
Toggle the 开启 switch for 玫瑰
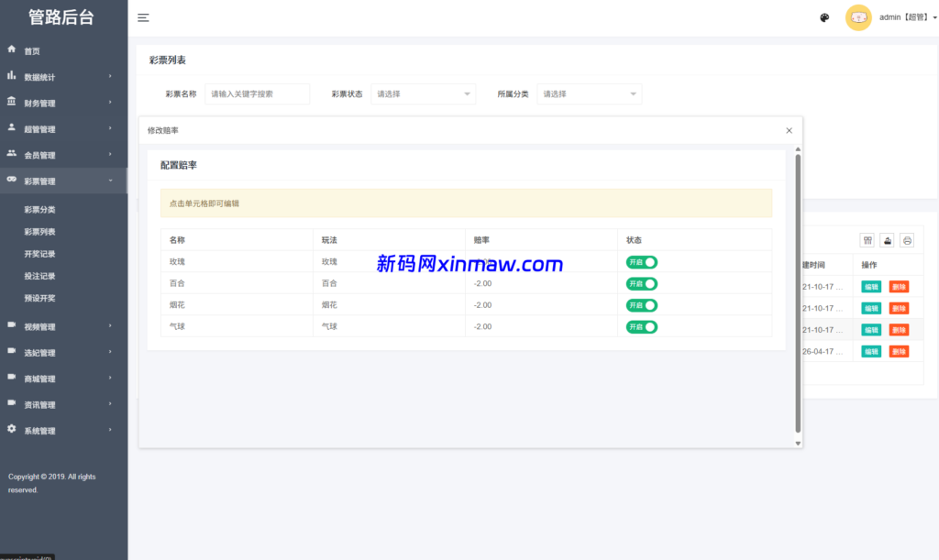pos(641,261)
